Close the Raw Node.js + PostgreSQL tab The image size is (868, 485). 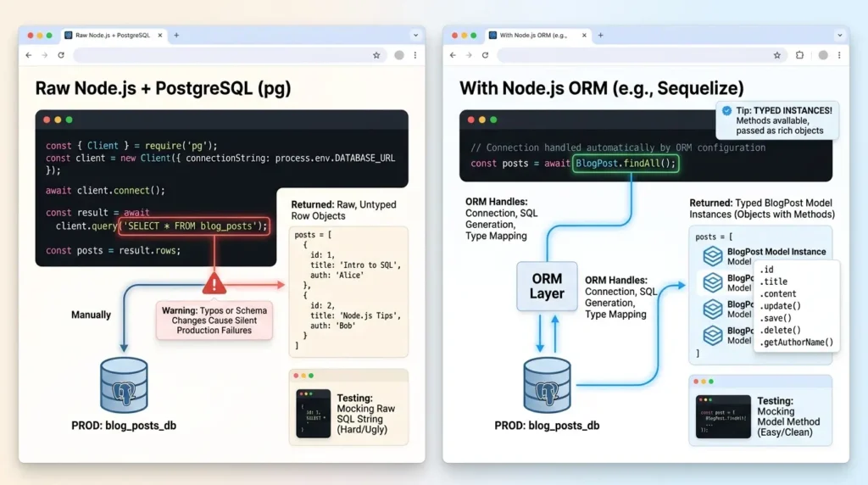(160, 35)
